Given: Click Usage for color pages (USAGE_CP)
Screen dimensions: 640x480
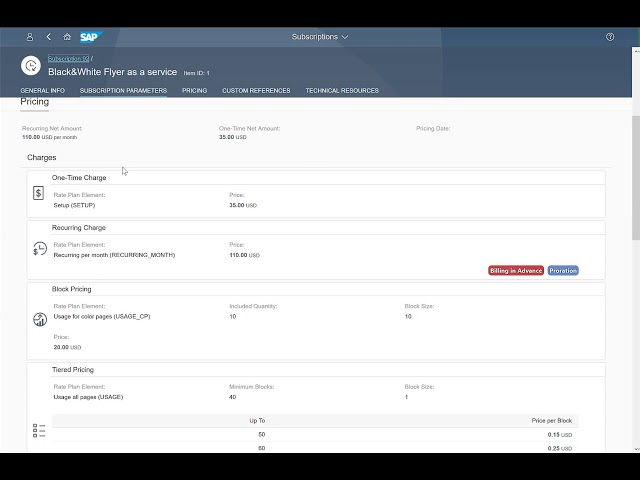Looking at the screenshot, I should coord(102,317).
